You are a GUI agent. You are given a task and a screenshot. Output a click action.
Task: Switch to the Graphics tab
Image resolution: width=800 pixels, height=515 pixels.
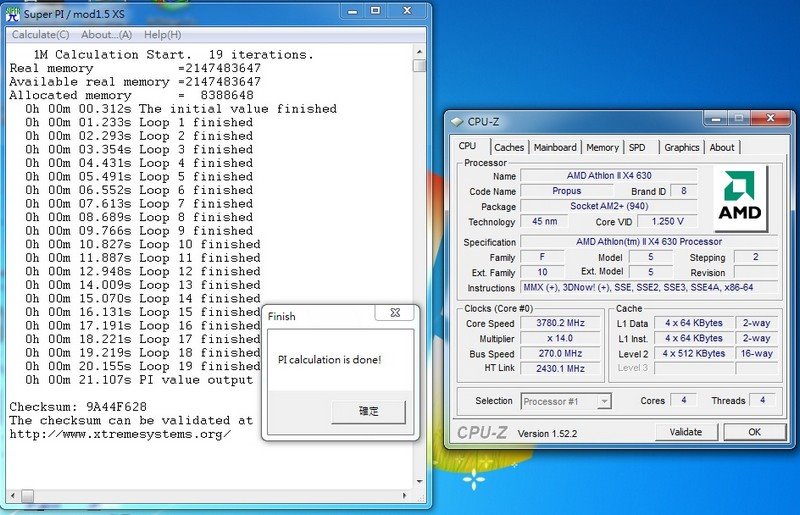(681, 148)
